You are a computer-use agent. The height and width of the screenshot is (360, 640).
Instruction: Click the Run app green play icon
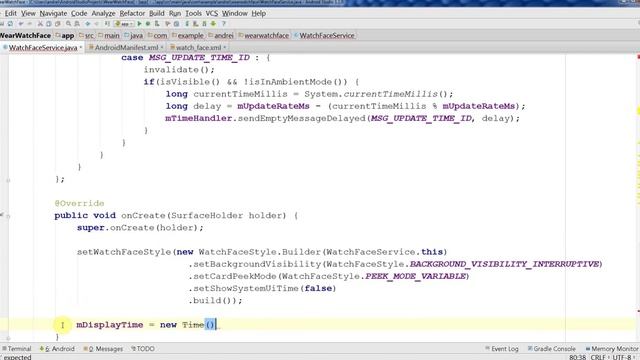click(140, 24)
